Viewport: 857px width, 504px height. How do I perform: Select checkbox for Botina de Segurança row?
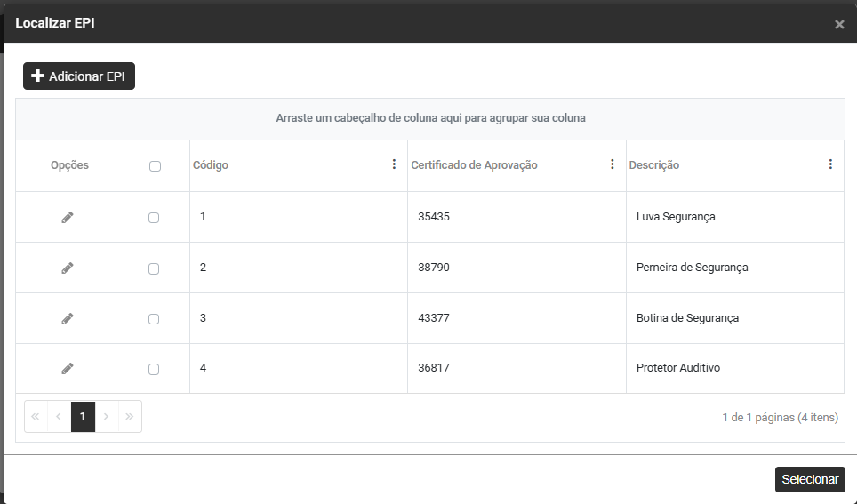(x=154, y=319)
